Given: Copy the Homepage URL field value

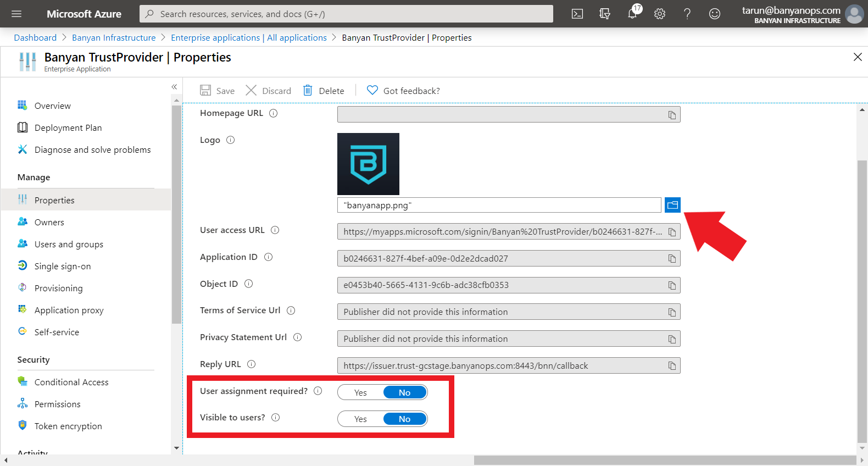Looking at the screenshot, I should (672, 115).
